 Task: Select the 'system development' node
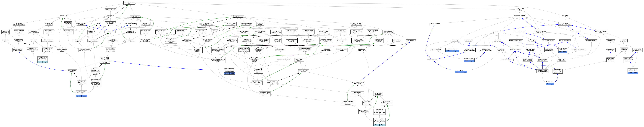(499, 32)
